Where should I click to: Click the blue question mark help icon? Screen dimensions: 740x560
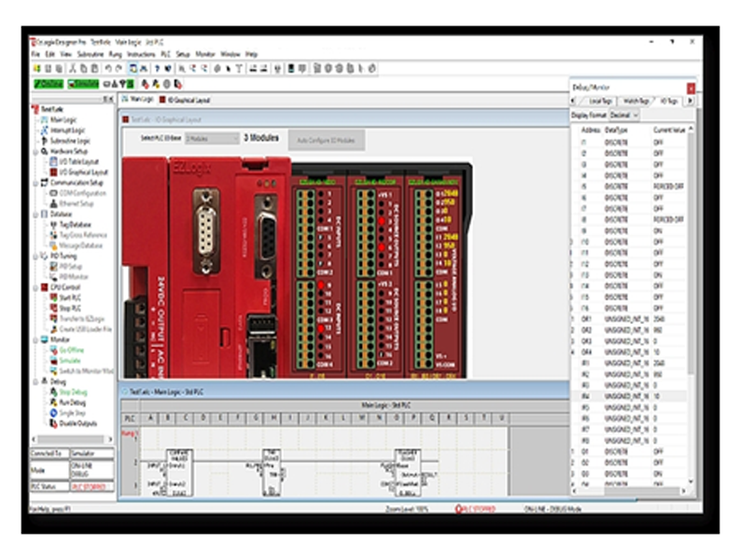[157, 69]
